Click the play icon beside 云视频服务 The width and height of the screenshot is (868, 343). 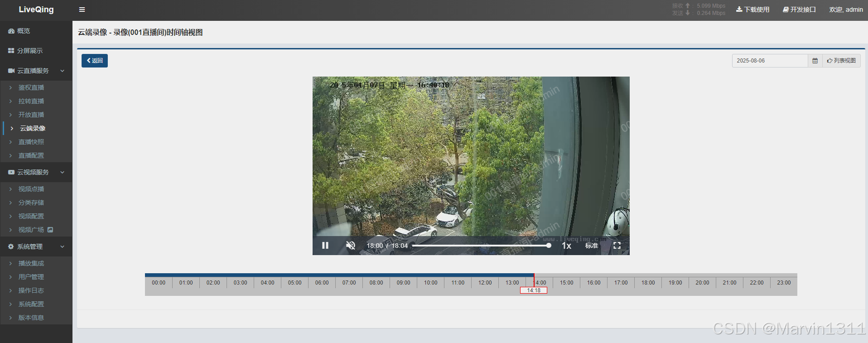(x=11, y=172)
